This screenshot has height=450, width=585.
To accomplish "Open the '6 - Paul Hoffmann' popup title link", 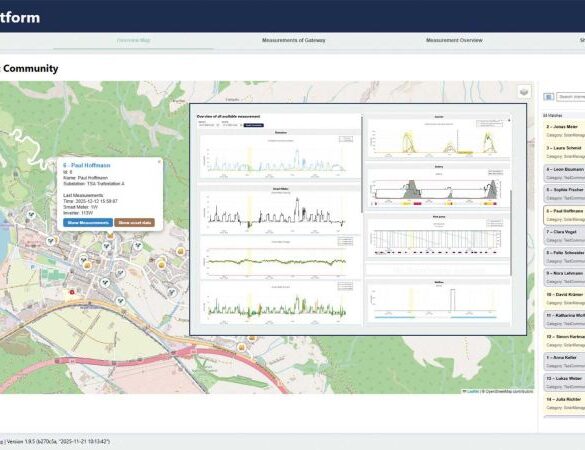I will pos(87,165).
